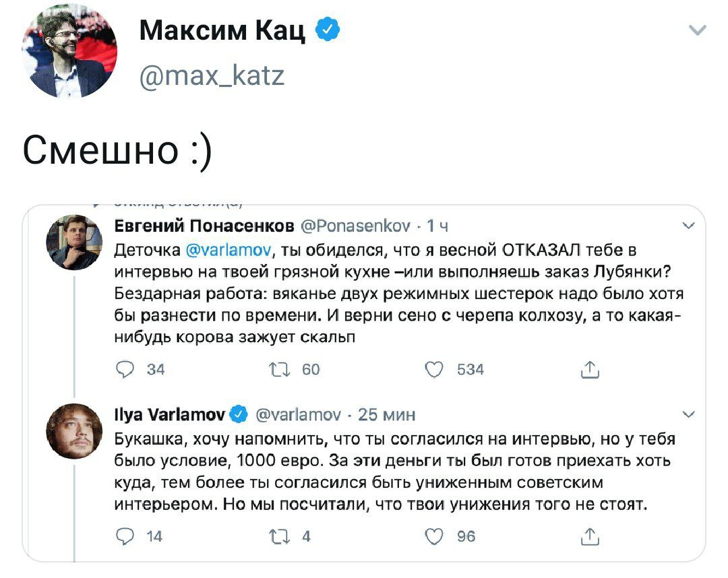
Task: View Ilya Varlamov's avatar
Action: coord(74,431)
